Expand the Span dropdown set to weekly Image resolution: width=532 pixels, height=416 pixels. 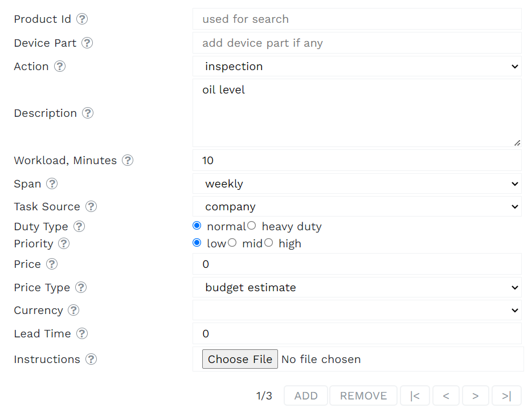tap(357, 183)
